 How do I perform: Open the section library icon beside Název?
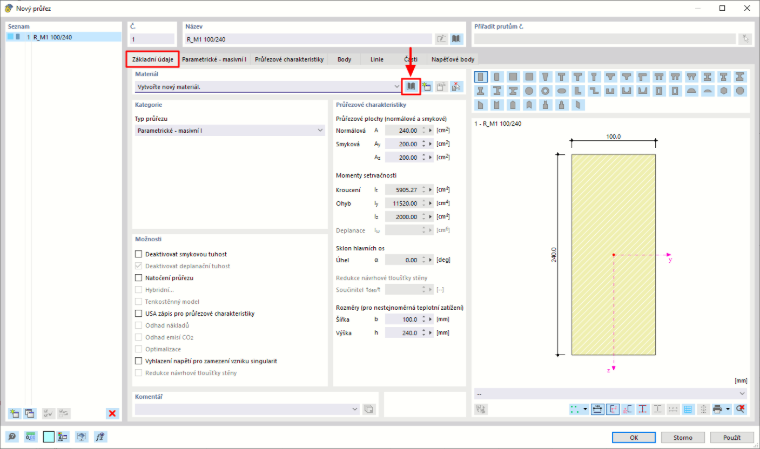pos(456,39)
